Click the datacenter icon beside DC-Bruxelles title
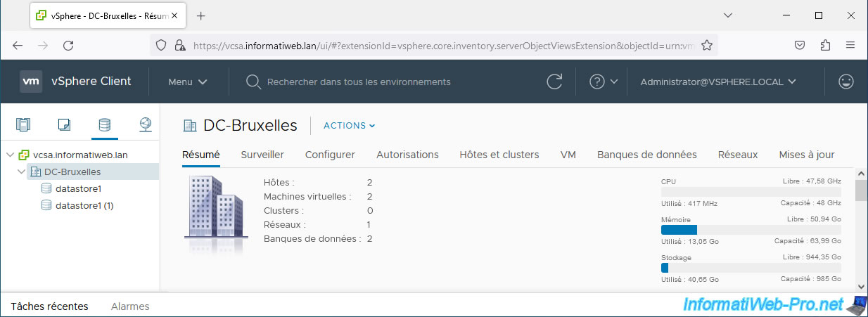The height and width of the screenshot is (317, 868). point(189,126)
